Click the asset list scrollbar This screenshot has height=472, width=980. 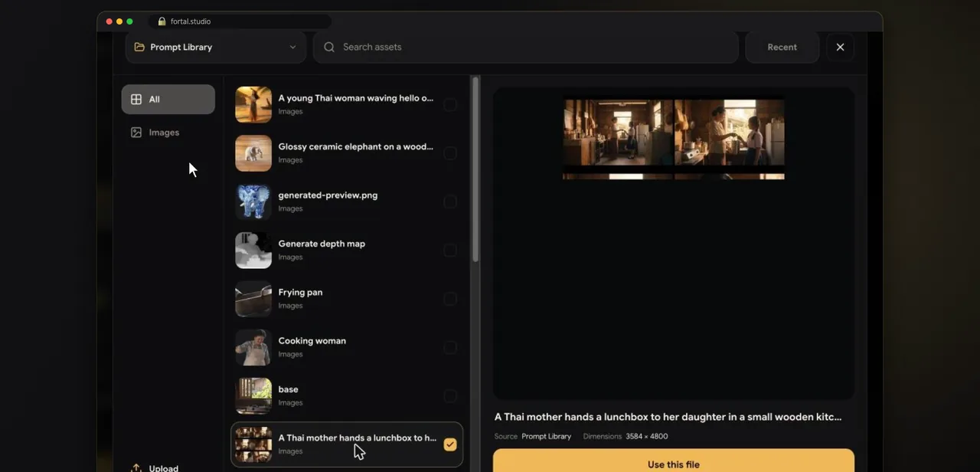(x=475, y=169)
